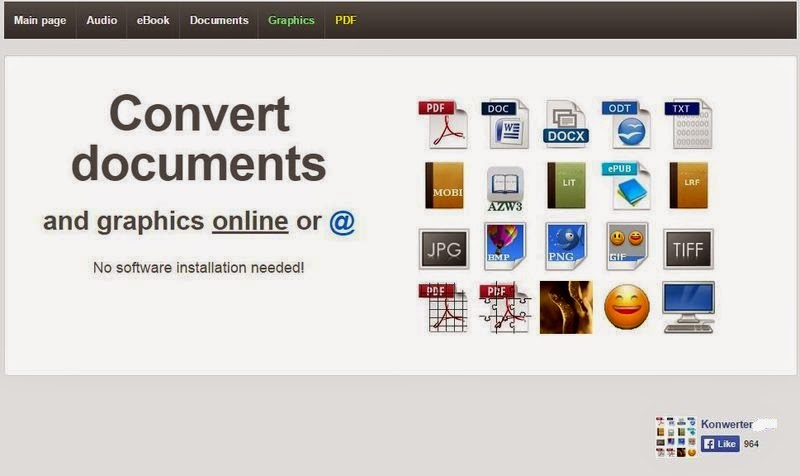Open the eBook menu item
Image resolution: width=800 pixels, height=476 pixels.
pos(153,20)
